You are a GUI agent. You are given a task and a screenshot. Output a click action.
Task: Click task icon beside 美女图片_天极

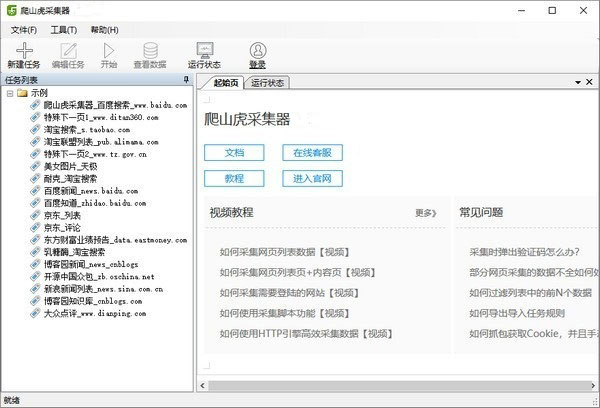click(x=35, y=166)
